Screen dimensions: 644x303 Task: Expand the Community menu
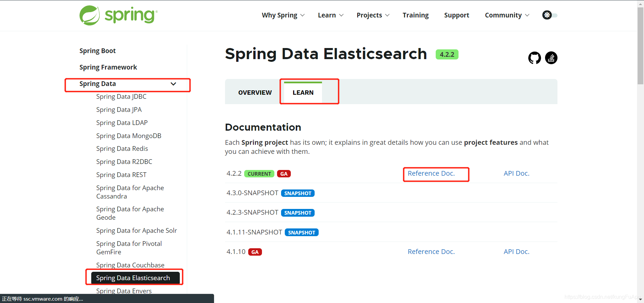pos(507,15)
